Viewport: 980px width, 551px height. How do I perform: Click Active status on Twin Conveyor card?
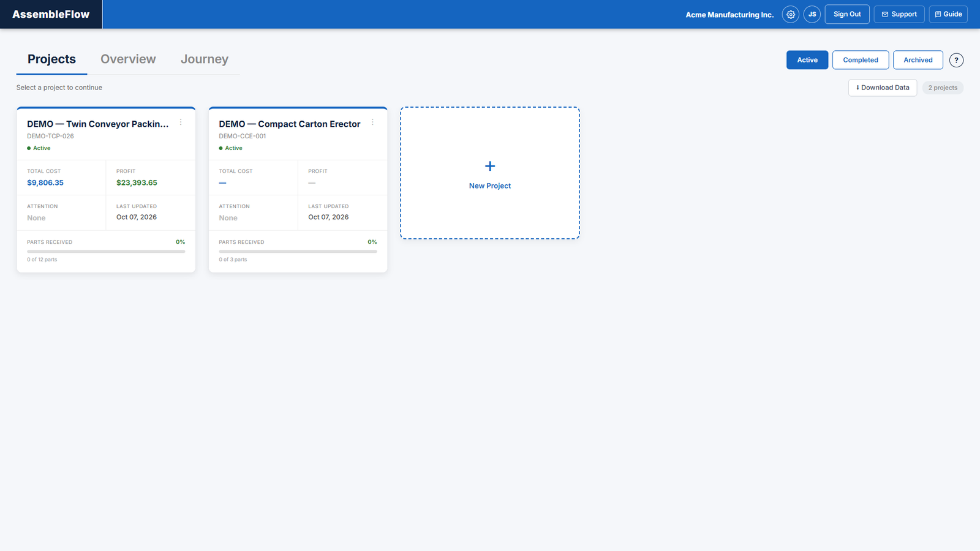point(39,148)
